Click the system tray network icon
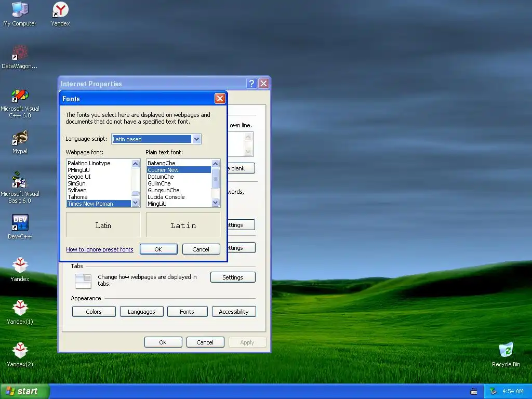 pos(494,391)
